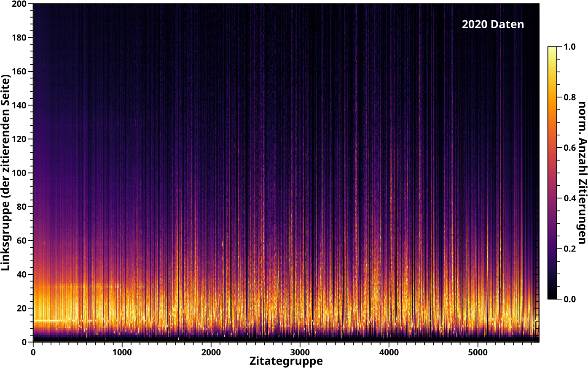Click the "2020 Daten" annotation text

[492, 24]
